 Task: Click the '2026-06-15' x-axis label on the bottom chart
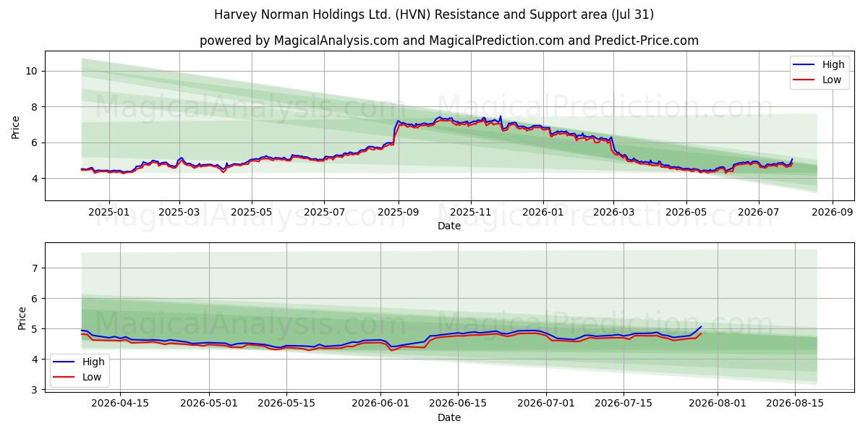tap(458, 404)
